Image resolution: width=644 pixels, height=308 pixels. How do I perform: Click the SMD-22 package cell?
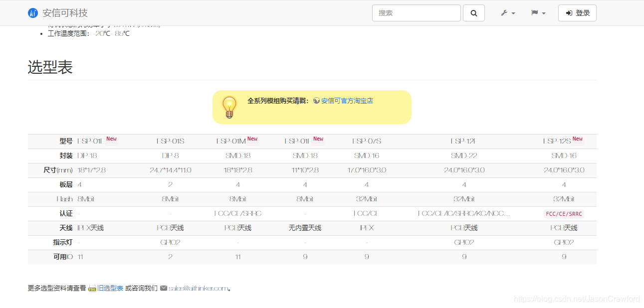[x=464, y=156]
